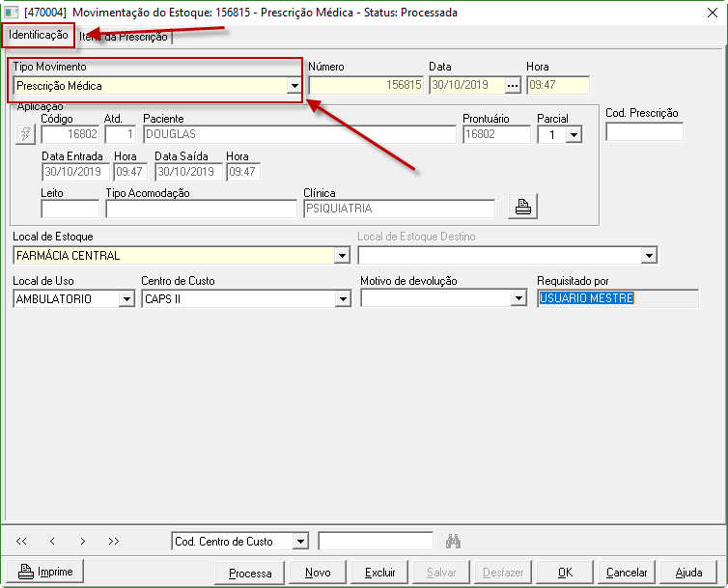Click the printer icon next to Clínica

522,207
